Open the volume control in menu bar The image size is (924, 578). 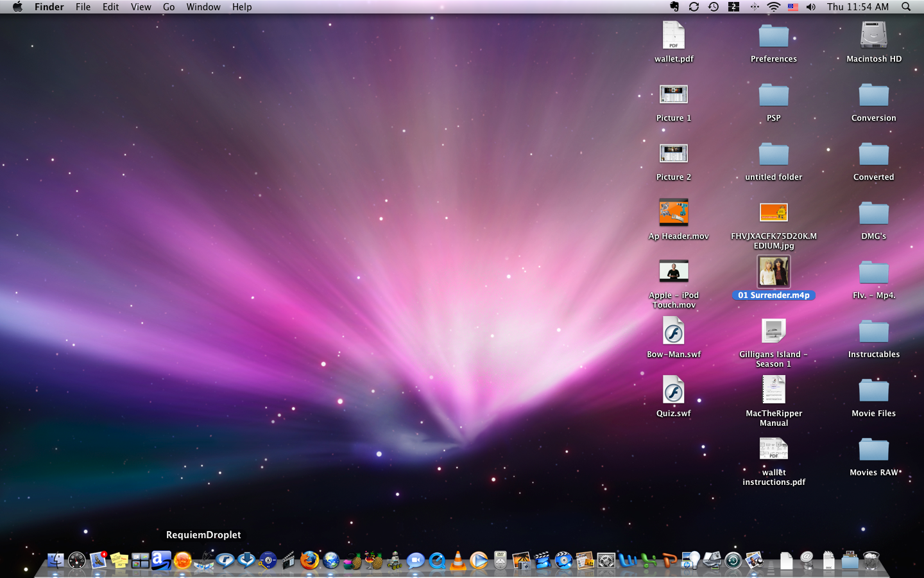point(811,6)
